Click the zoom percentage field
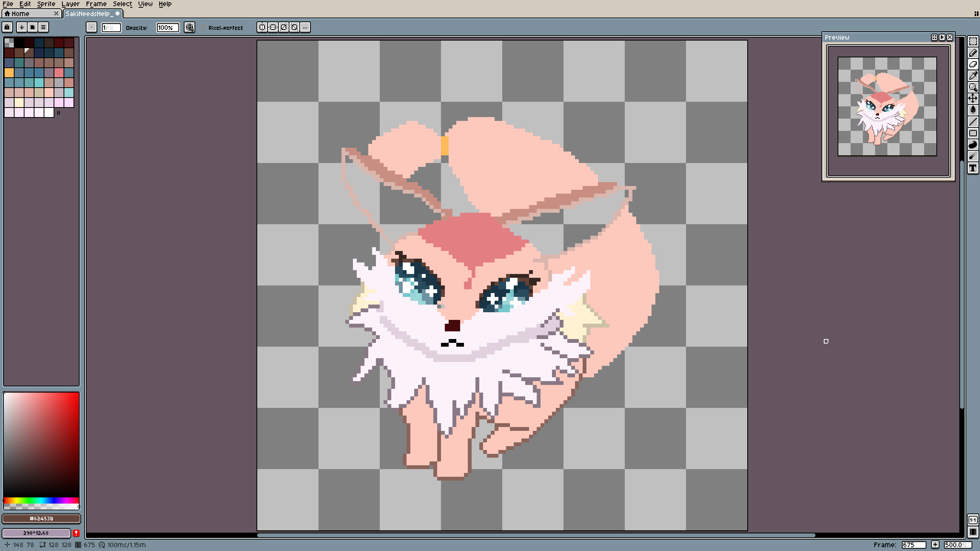Viewport: 980px width, 551px height. click(957, 545)
